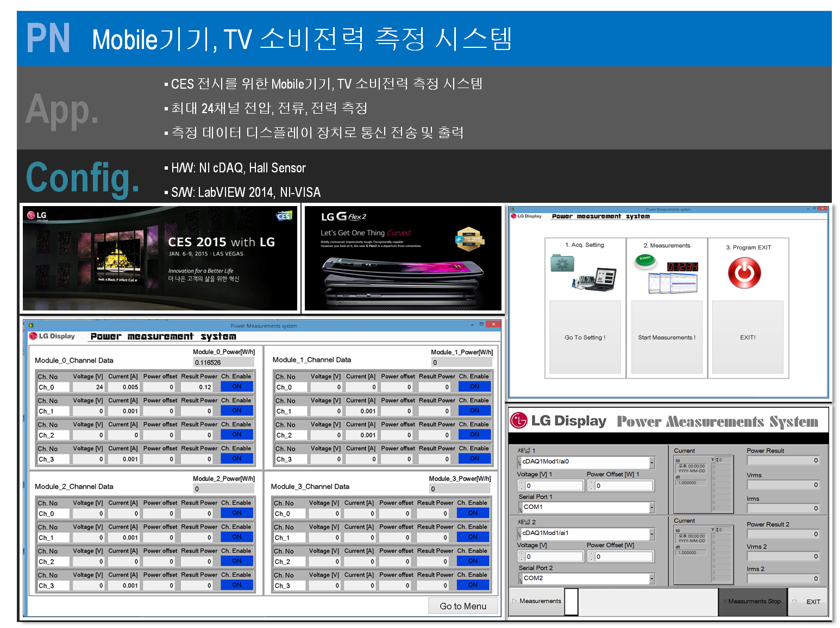Open the 채널 1 cDAQ1Mod1/ai0 dropdown
Viewport: 840px width, 628px height.
pyautogui.click(x=652, y=462)
